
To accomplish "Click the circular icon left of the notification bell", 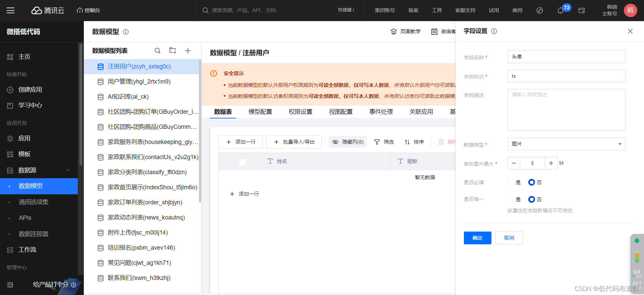I will 539,10.
